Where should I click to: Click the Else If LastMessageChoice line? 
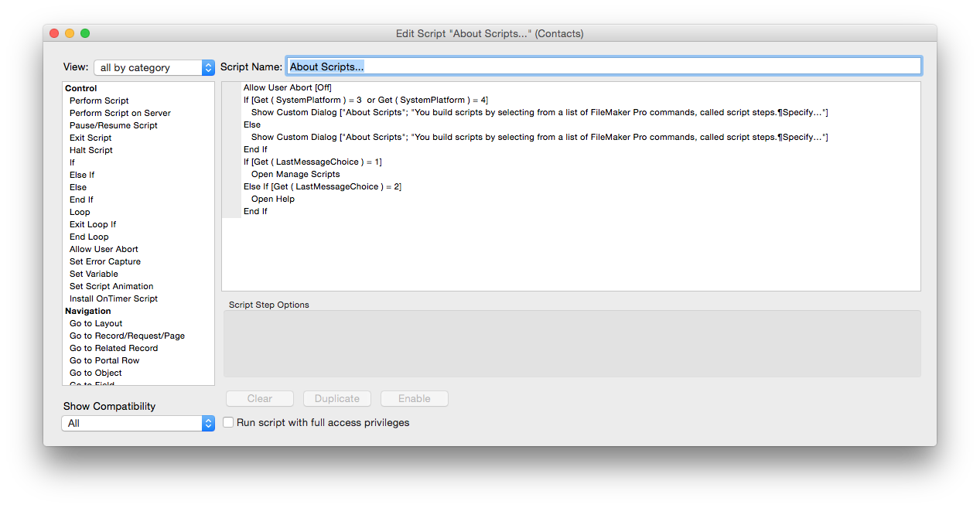pos(322,186)
